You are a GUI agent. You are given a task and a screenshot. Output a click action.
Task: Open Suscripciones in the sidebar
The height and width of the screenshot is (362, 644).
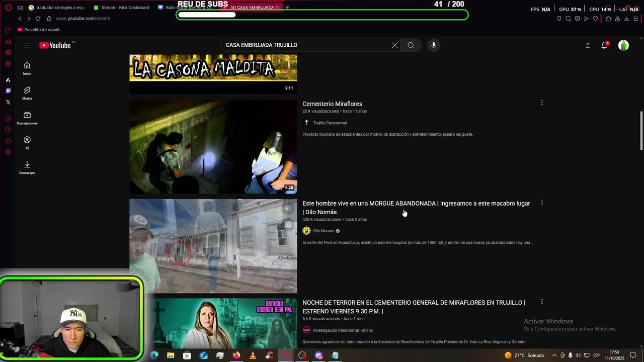[x=27, y=118]
